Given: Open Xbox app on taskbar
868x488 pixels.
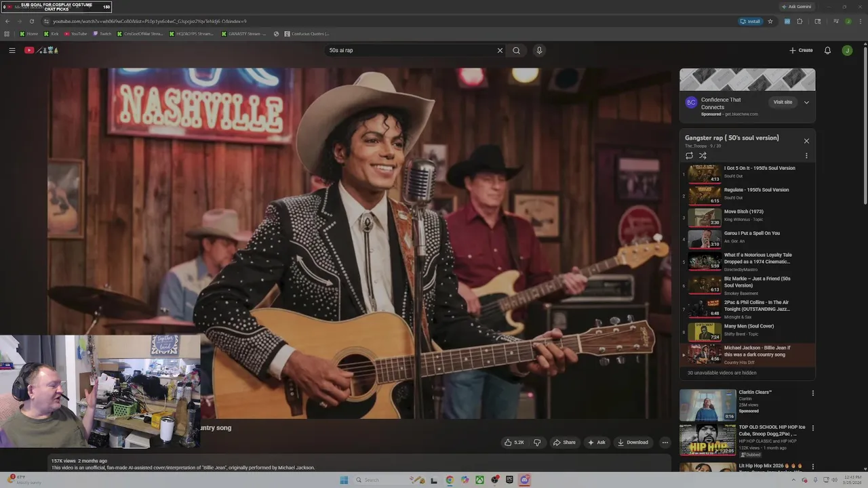Looking at the screenshot, I should (x=479, y=480).
